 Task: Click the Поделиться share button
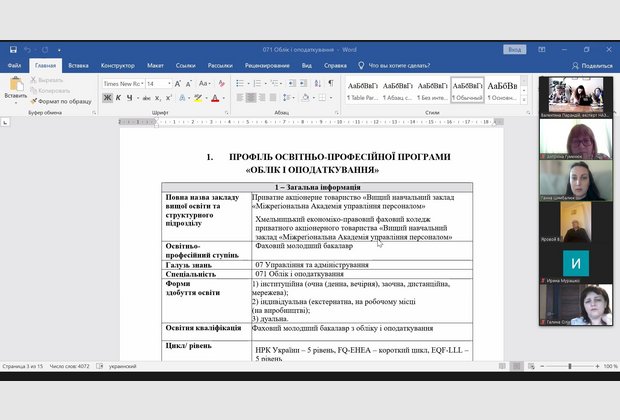(x=590, y=65)
